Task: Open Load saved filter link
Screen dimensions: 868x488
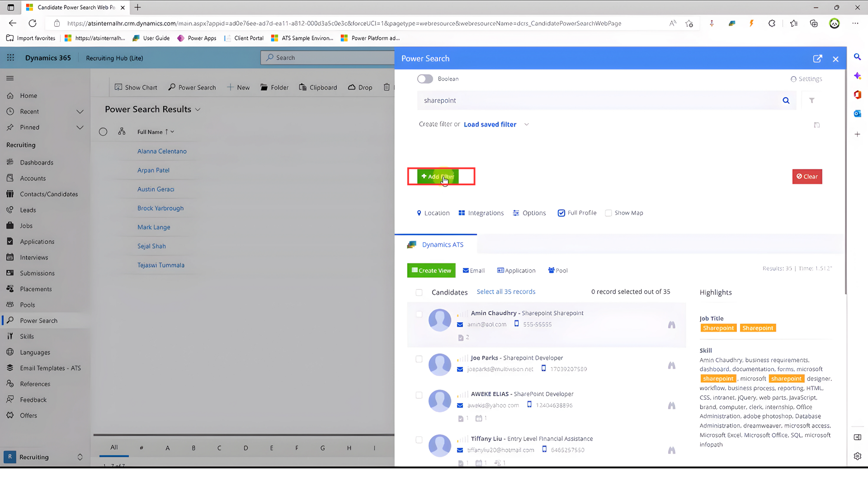Action: (x=490, y=124)
